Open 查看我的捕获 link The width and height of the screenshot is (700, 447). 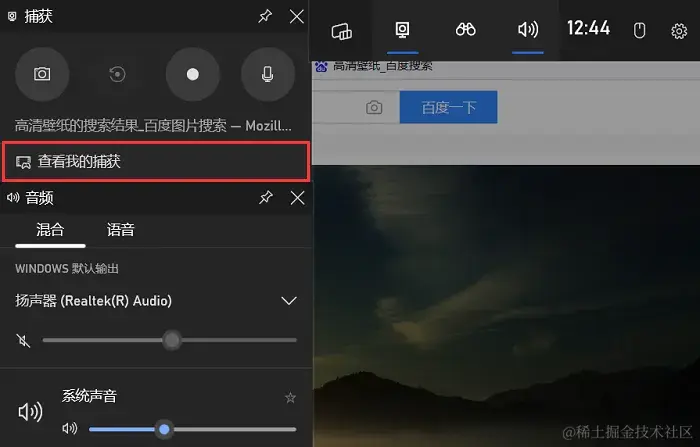coord(156,162)
